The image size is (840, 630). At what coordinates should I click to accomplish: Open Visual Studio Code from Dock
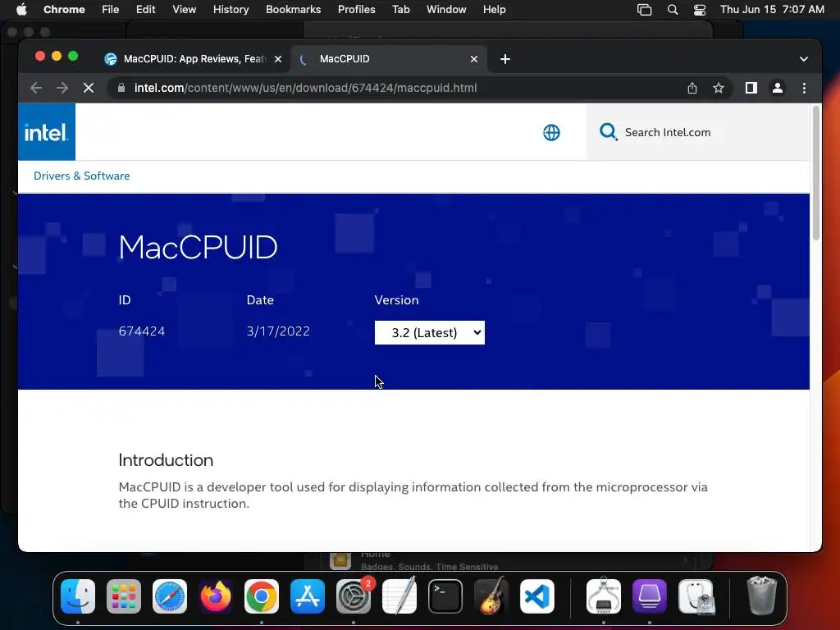(537, 596)
